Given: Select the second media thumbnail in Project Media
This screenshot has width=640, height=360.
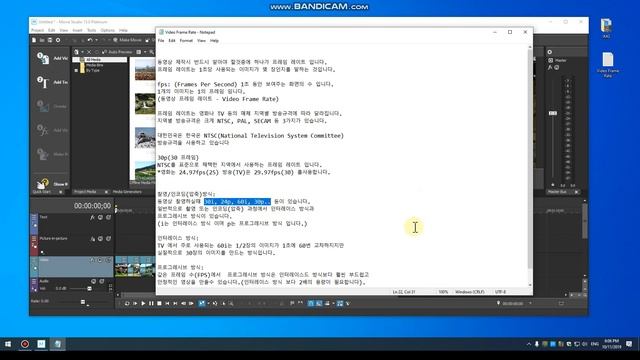Looking at the screenshot, I should 145,104.
